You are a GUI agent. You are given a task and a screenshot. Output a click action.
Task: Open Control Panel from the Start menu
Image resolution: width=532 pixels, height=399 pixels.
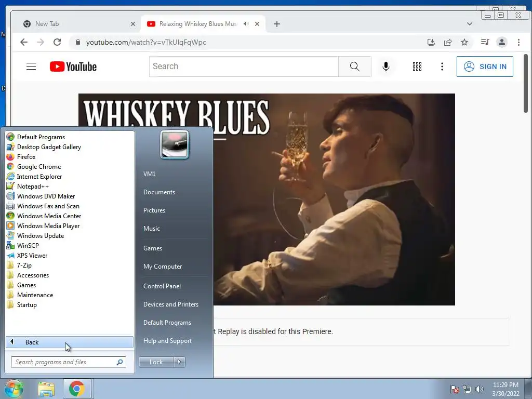click(x=162, y=286)
